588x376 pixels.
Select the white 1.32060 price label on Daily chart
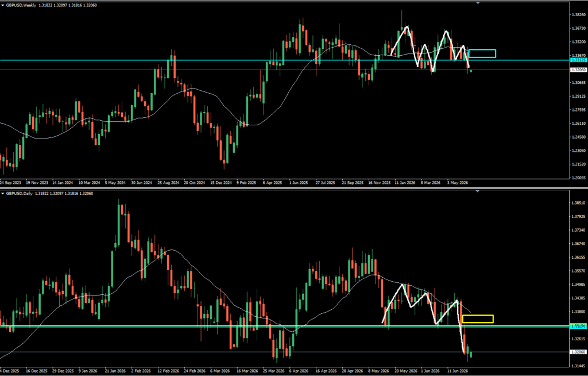(578, 352)
